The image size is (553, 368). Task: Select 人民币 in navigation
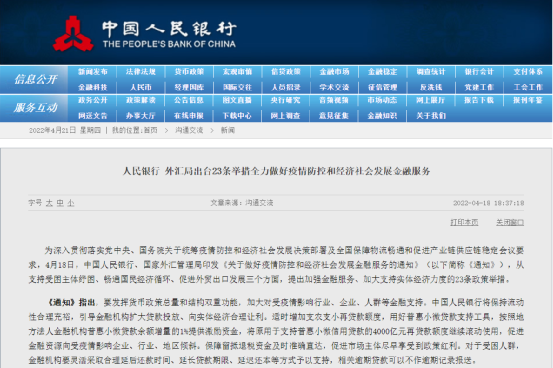point(141,87)
